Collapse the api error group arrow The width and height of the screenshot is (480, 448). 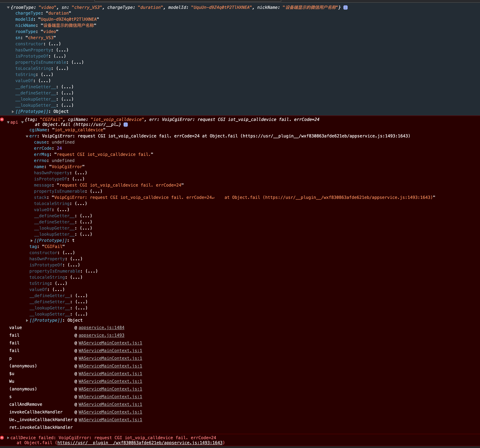[8, 122]
